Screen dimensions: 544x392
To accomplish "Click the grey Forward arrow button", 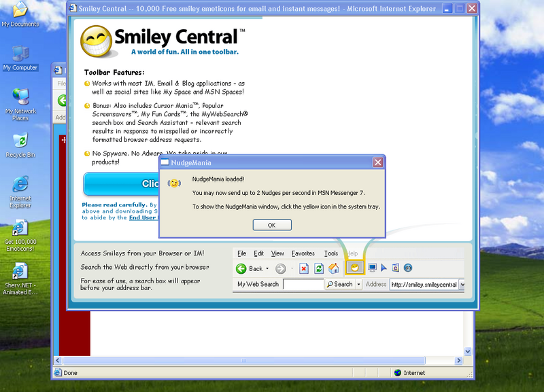I will (x=281, y=268).
